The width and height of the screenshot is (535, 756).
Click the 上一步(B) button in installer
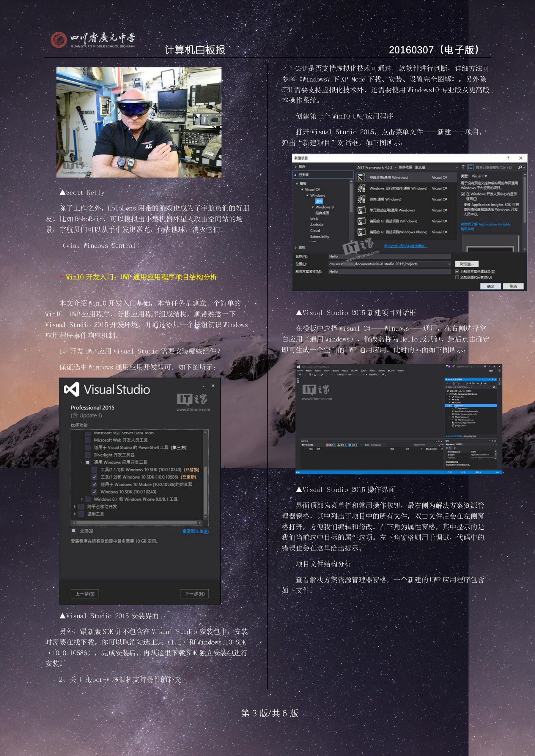coord(85,594)
